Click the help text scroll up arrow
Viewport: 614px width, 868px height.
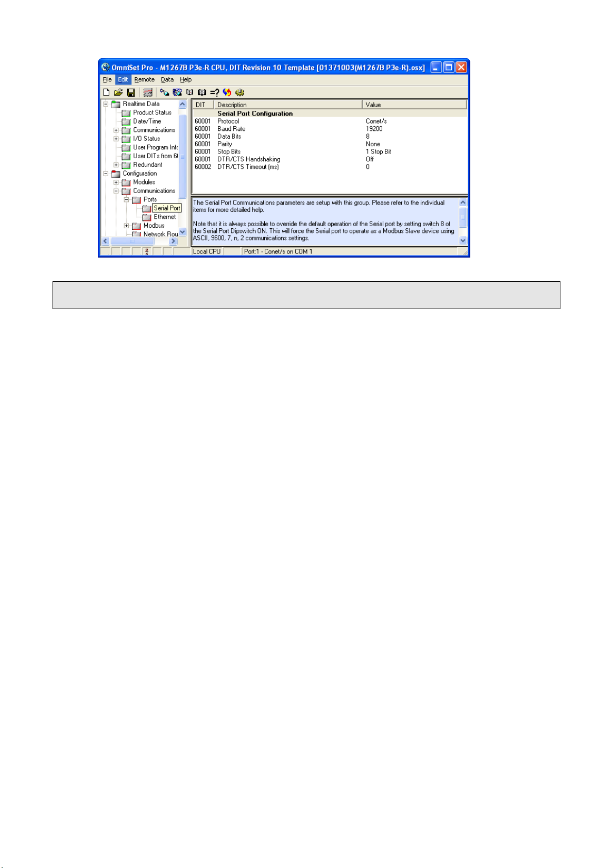[x=463, y=202]
